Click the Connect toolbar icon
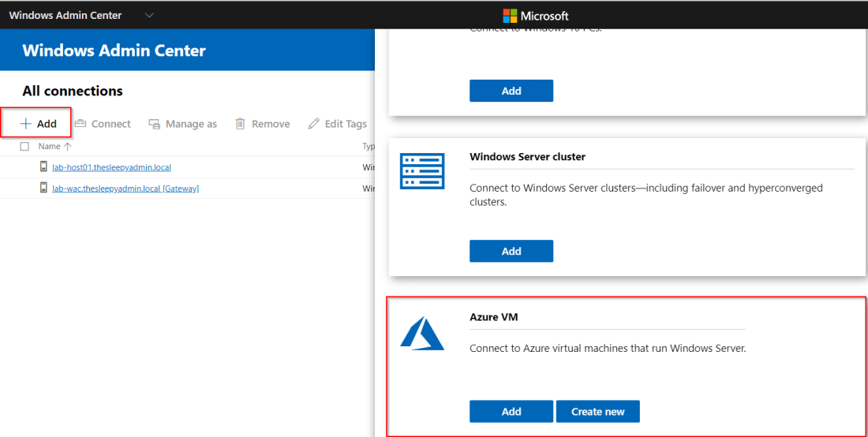 coord(80,124)
